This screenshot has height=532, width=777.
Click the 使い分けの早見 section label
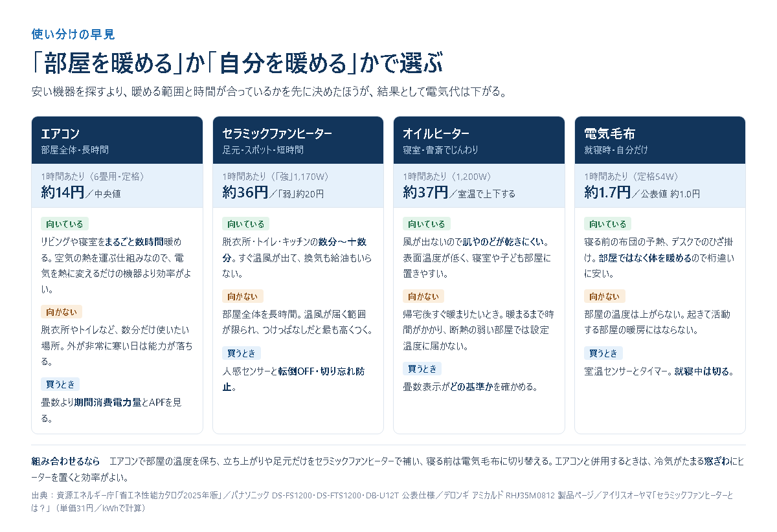pyautogui.click(x=73, y=34)
